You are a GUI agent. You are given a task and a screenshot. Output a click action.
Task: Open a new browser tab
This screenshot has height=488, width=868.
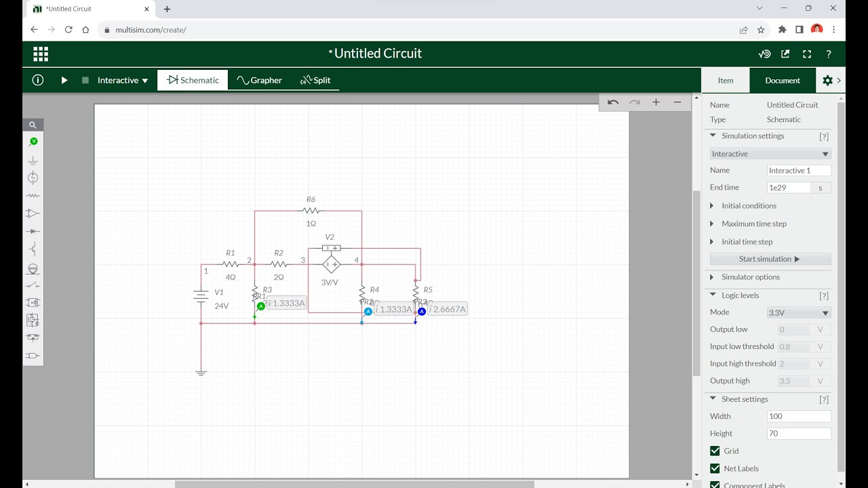click(167, 9)
